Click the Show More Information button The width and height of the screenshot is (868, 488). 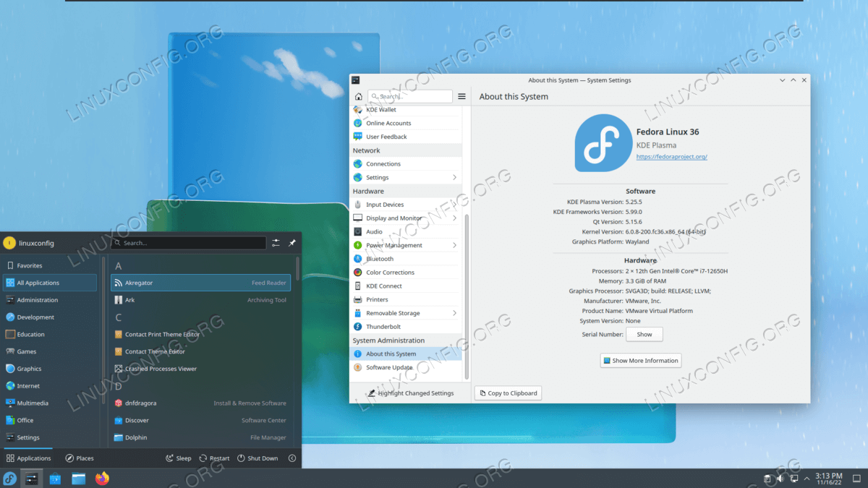(641, 360)
